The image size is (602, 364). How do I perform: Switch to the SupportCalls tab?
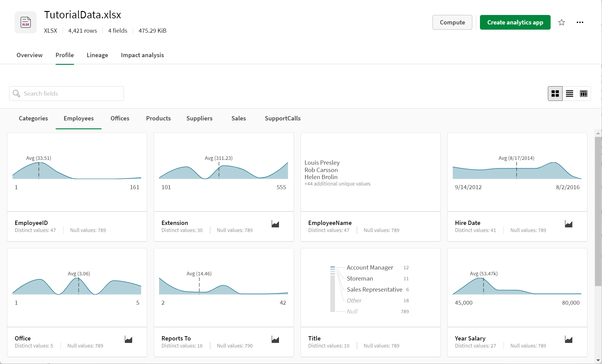(x=283, y=118)
